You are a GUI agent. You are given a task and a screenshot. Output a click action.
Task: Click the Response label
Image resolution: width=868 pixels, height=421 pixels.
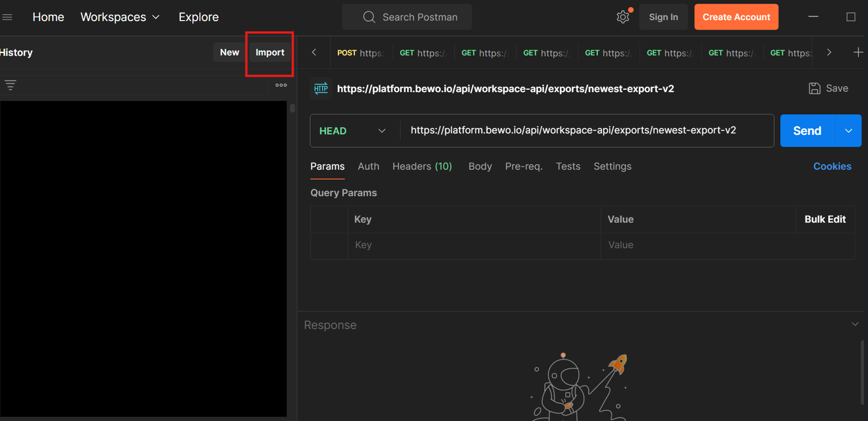click(x=330, y=325)
